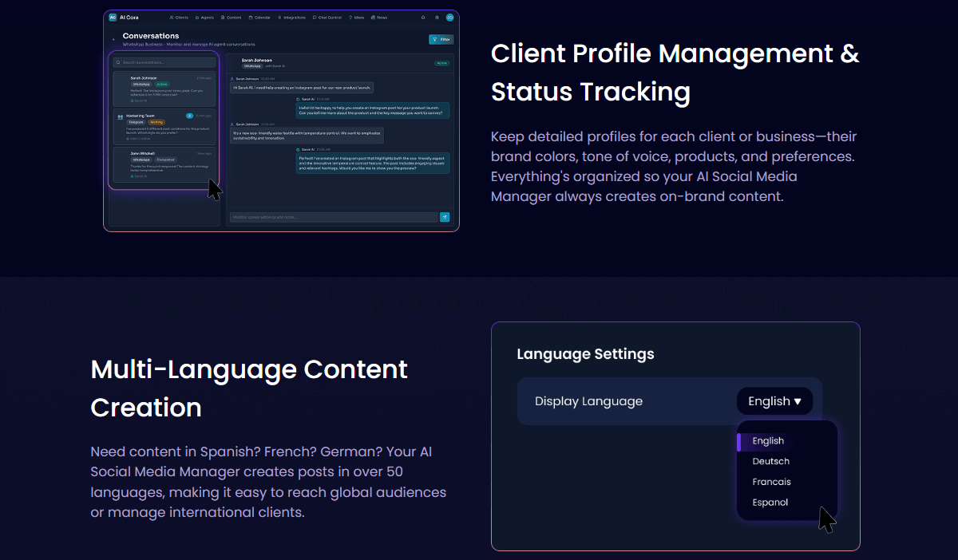Open the John Mitchell conversation
Viewport: 958px width, 560px height.
click(x=164, y=165)
